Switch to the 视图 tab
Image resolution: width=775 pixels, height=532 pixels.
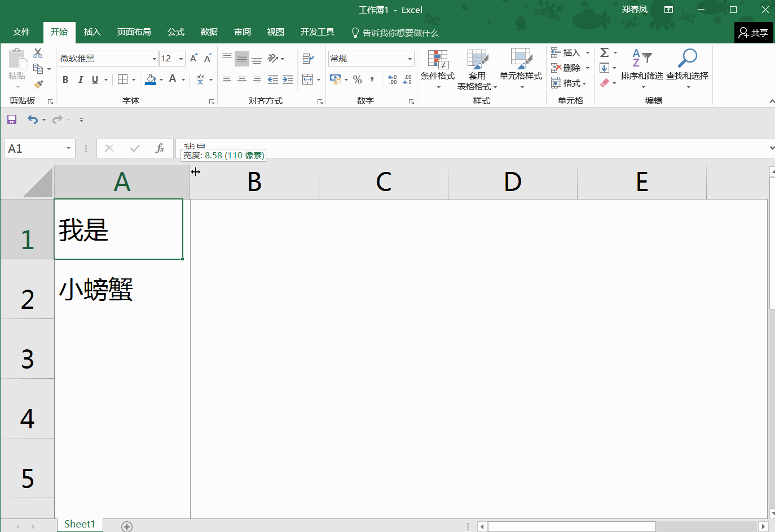276,32
